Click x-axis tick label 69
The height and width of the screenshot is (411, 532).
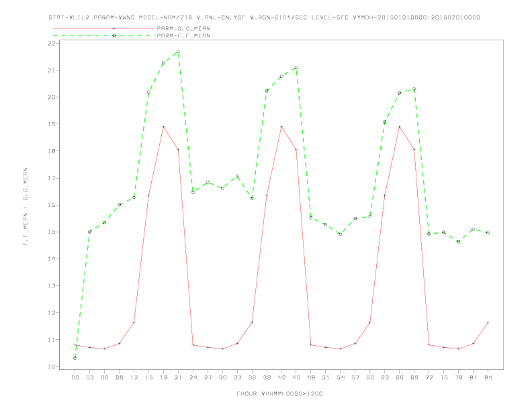coord(414,377)
